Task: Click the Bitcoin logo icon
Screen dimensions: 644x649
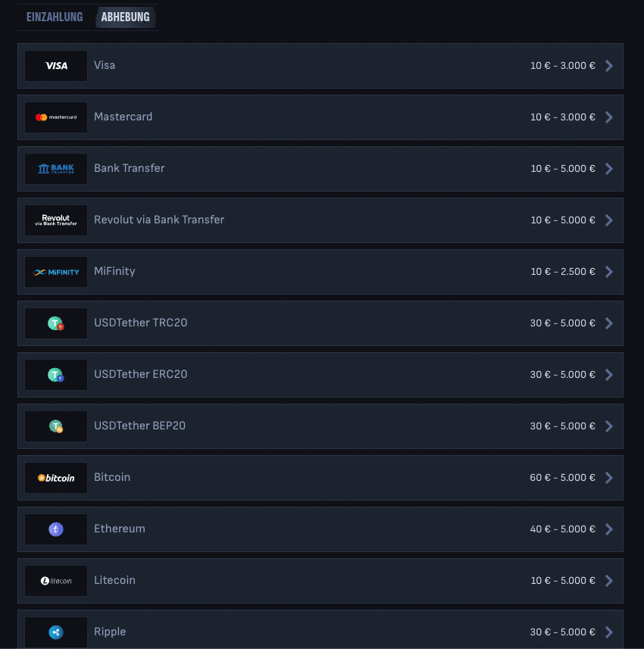Action: pyautogui.click(x=56, y=478)
